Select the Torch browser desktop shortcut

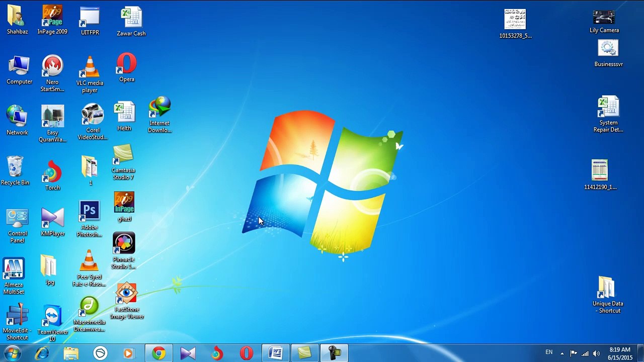(52, 175)
